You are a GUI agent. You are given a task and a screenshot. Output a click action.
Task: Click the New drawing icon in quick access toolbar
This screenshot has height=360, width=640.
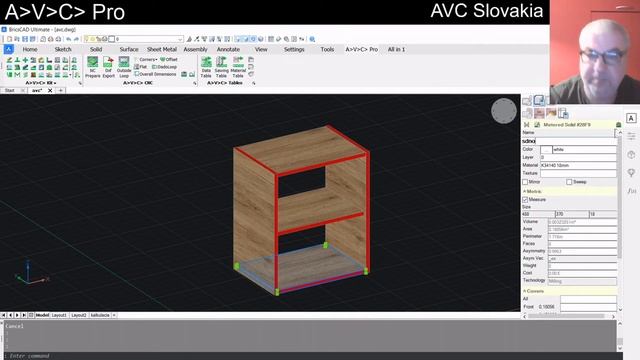[x=9, y=39]
